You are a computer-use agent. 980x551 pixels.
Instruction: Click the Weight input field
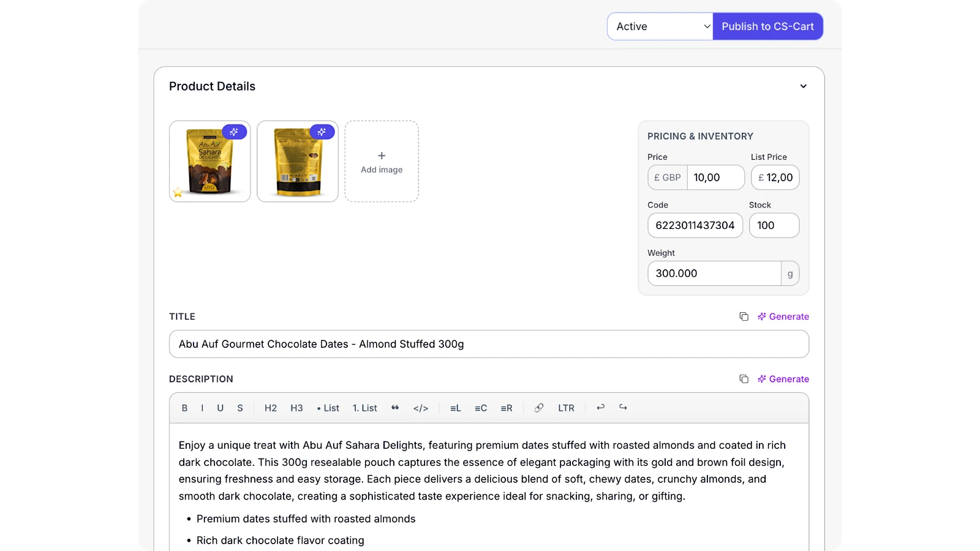(x=714, y=273)
